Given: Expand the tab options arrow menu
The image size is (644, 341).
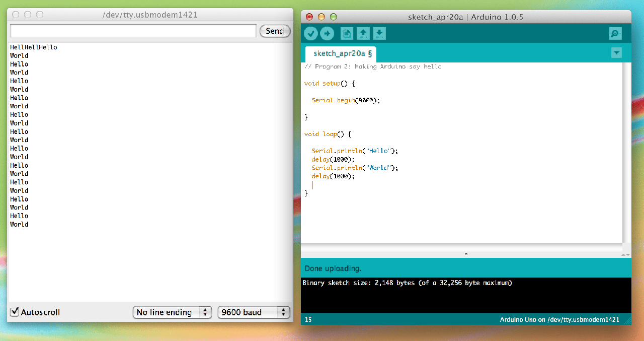Looking at the screenshot, I should pyautogui.click(x=616, y=53).
